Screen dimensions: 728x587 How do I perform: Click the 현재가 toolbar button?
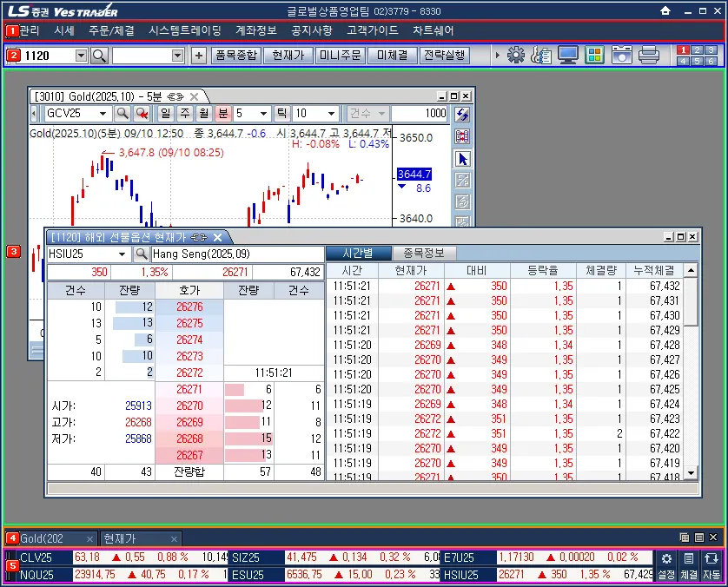click(x=288, y=56)
